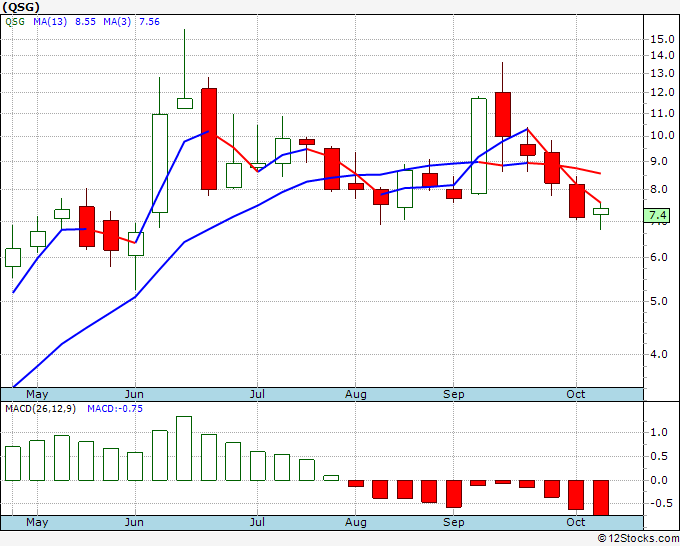Click the 1.0 MACD axis label
This screenshot has width=680, height=546.
click(659, 432)
